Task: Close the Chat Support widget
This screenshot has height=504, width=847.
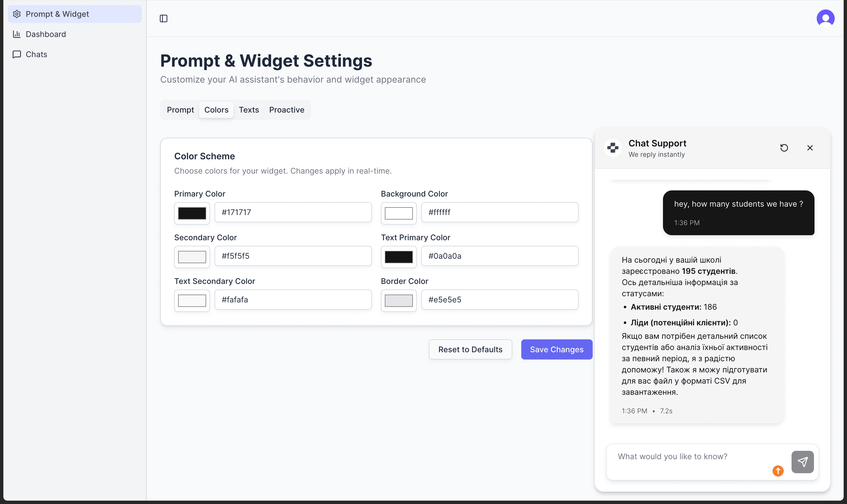Action: pos(810,148)
